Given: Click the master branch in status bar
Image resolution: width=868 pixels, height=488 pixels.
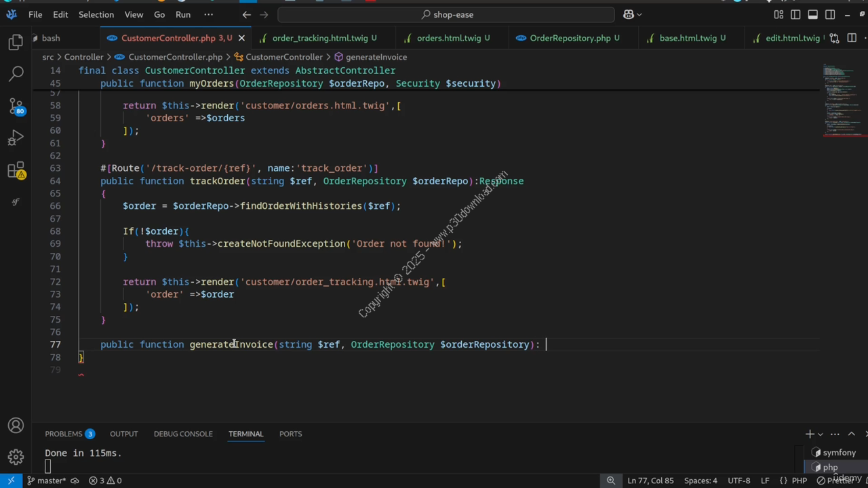Looking at the screenshot, I should coord(46,481).
